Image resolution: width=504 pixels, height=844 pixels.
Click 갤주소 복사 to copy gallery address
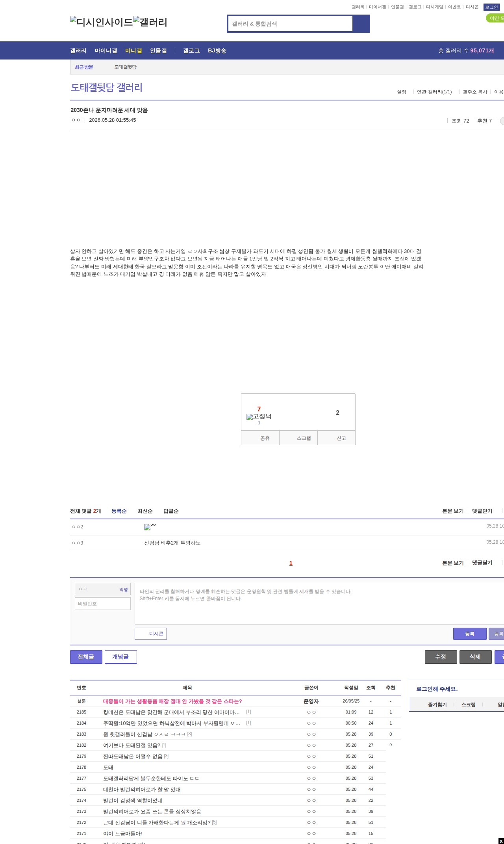click(x=475, y=92)
